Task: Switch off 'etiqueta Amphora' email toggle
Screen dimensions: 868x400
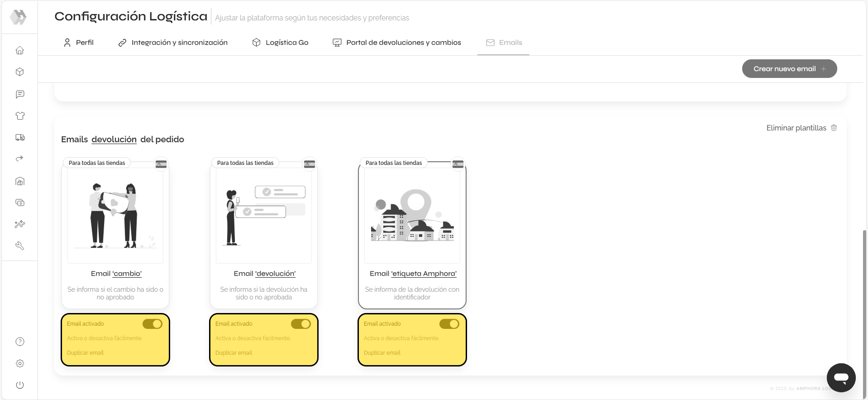Action: click(449, 324)
